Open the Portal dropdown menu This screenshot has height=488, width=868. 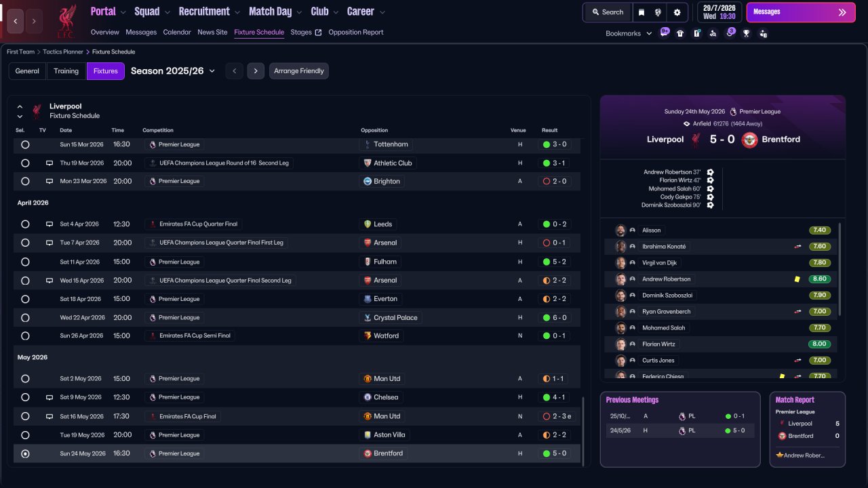(108, 12)
